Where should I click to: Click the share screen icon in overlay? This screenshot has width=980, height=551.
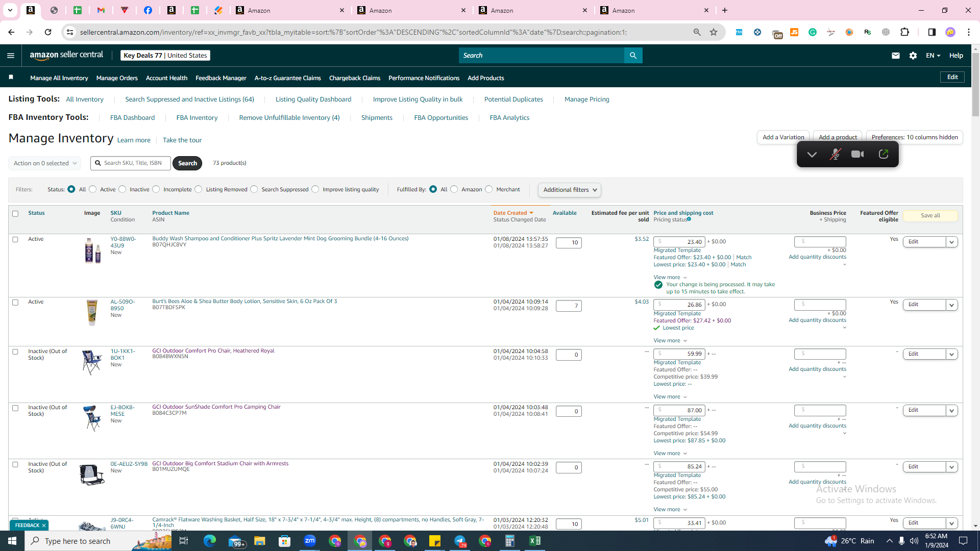tap(884, 155)
